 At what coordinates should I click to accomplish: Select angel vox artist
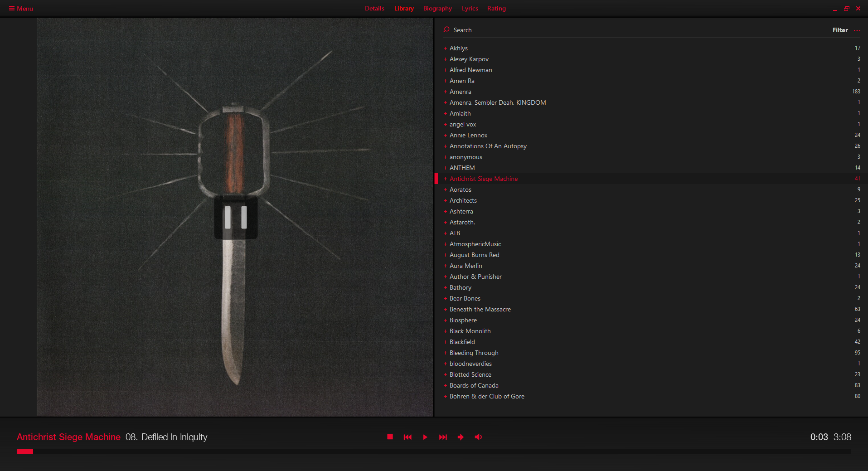tap(463, 124)
